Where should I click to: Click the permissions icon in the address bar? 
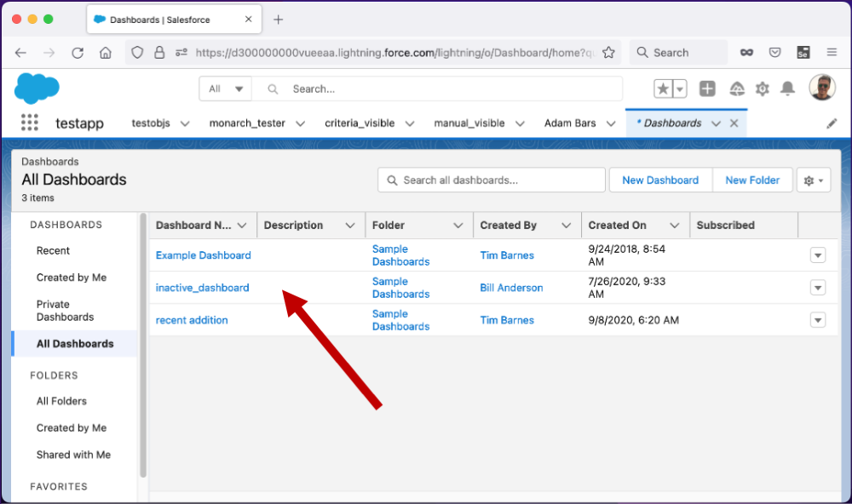click(x=181, y=53)
